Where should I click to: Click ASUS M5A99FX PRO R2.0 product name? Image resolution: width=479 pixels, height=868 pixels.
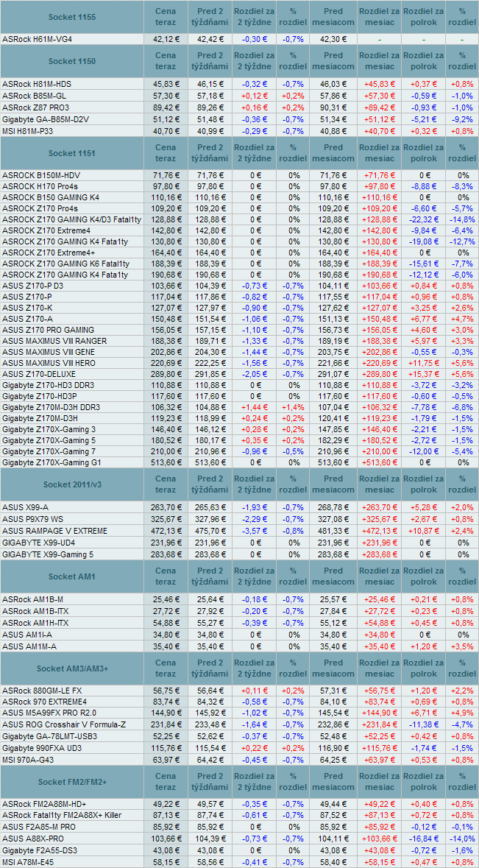(49, 713)
